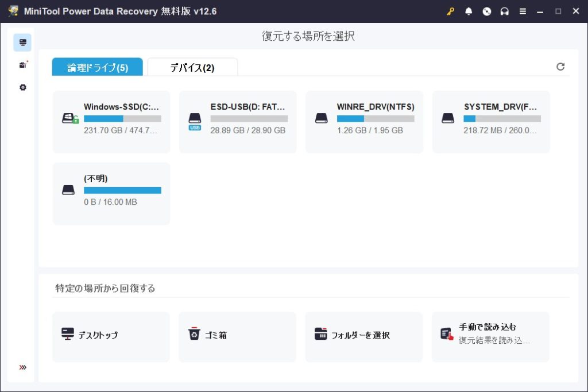
Task: Switch to the 論理ドライブ(5) tab
Action: click(98, 68)
